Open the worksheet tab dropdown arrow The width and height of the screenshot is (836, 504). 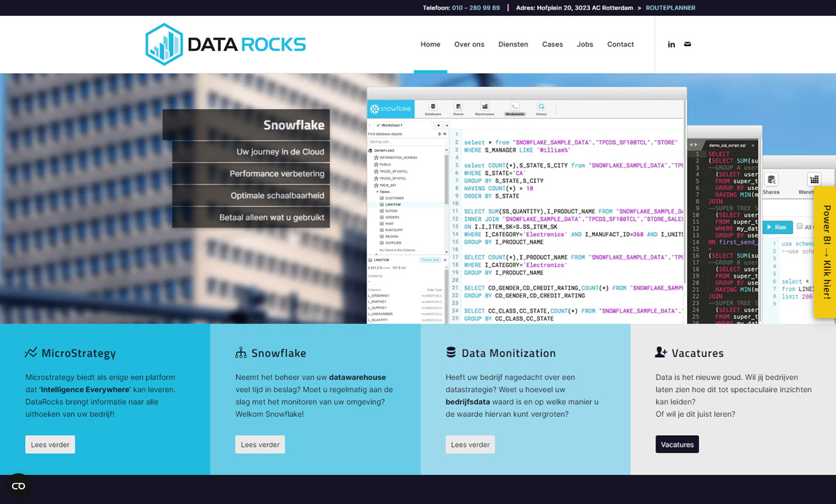click(447, 125)
